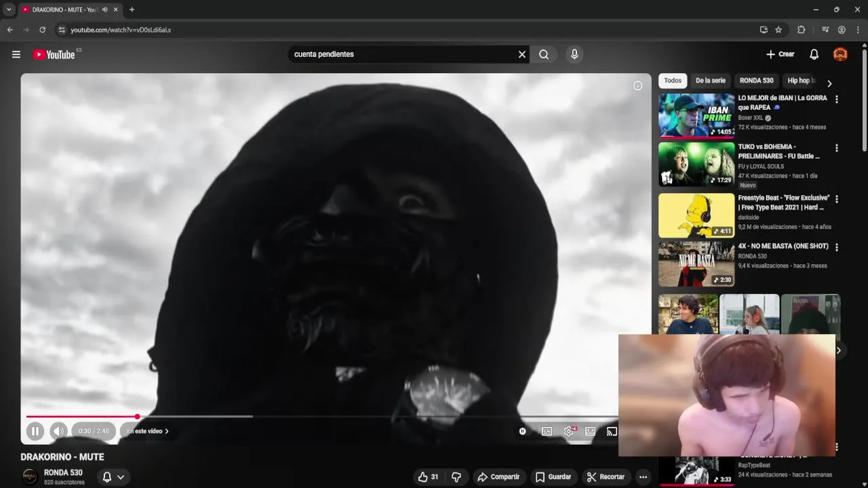The height and width of the screenshot is (488, 868).
Task: Reload the current page
Action: pos(42,30)
